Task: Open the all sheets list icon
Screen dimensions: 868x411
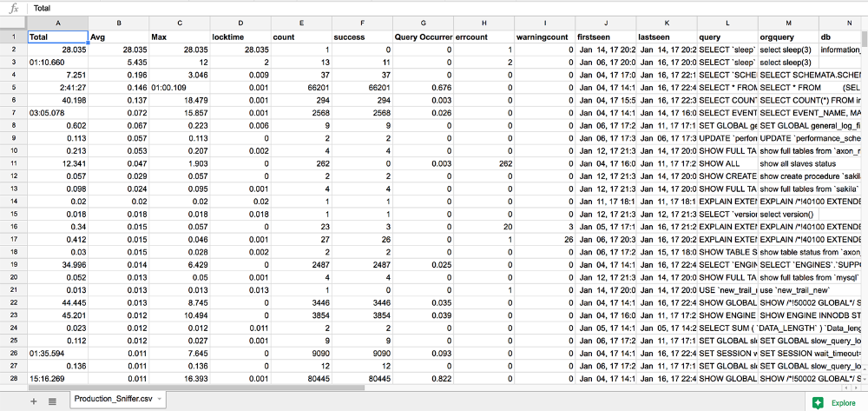Action: 52,401
